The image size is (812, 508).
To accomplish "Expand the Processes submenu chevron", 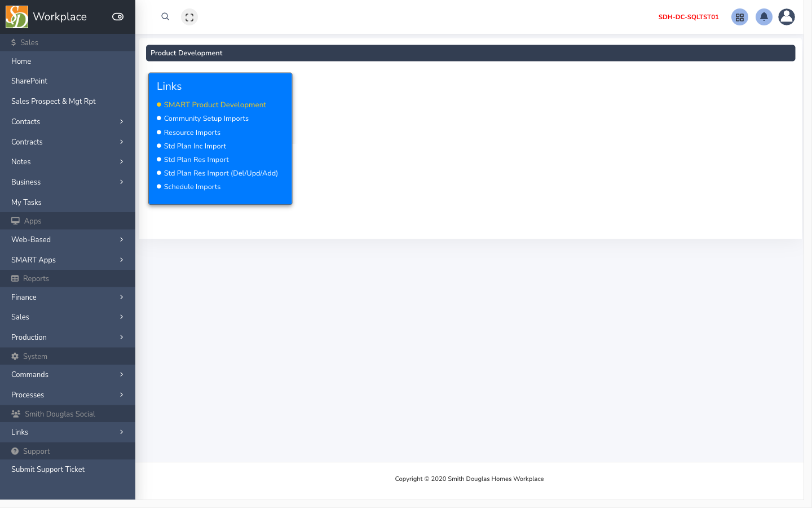I will [x=121, y=395].
